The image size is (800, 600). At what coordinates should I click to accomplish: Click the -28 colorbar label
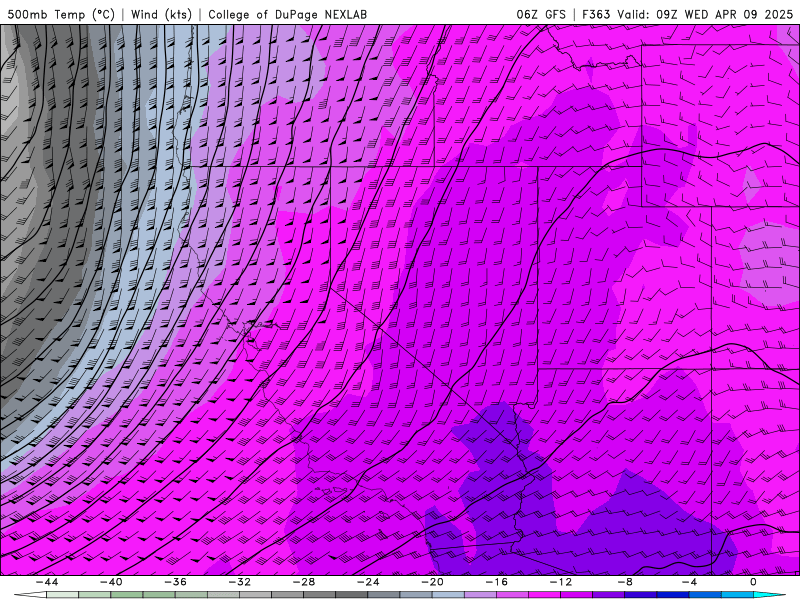click(x=304, y=582)
